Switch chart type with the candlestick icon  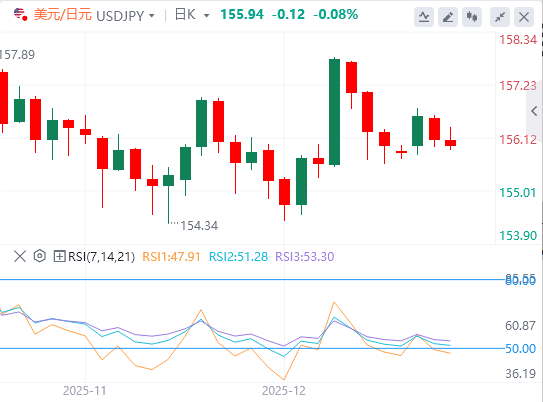tap(472, 17)
